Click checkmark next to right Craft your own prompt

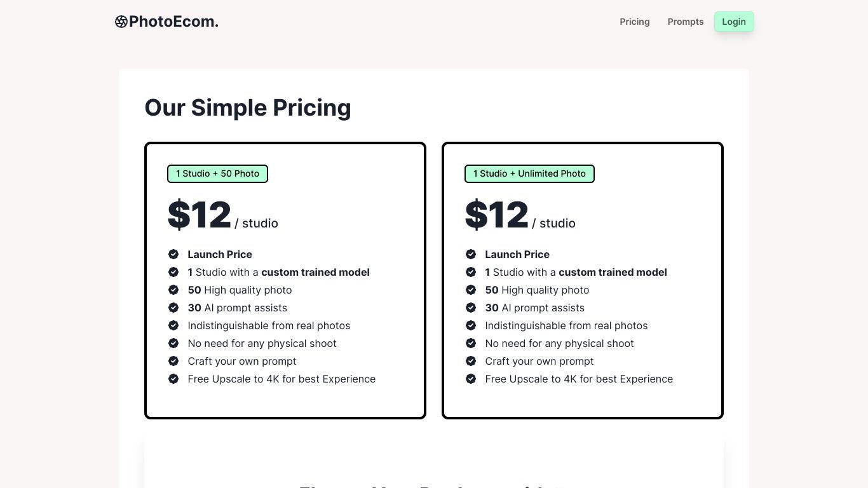pyautogui.click(x=471, y=361)
